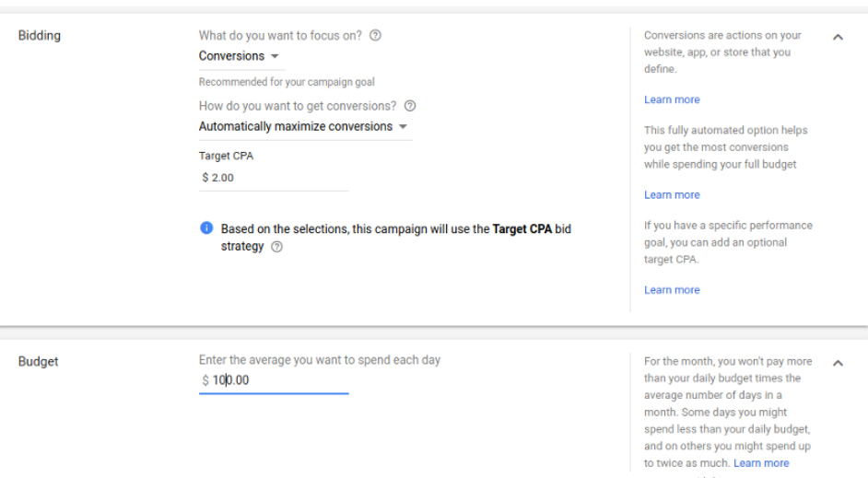868x478 pixels.
Task: Collapse the Budget section chevron
Action: point(838,364)
